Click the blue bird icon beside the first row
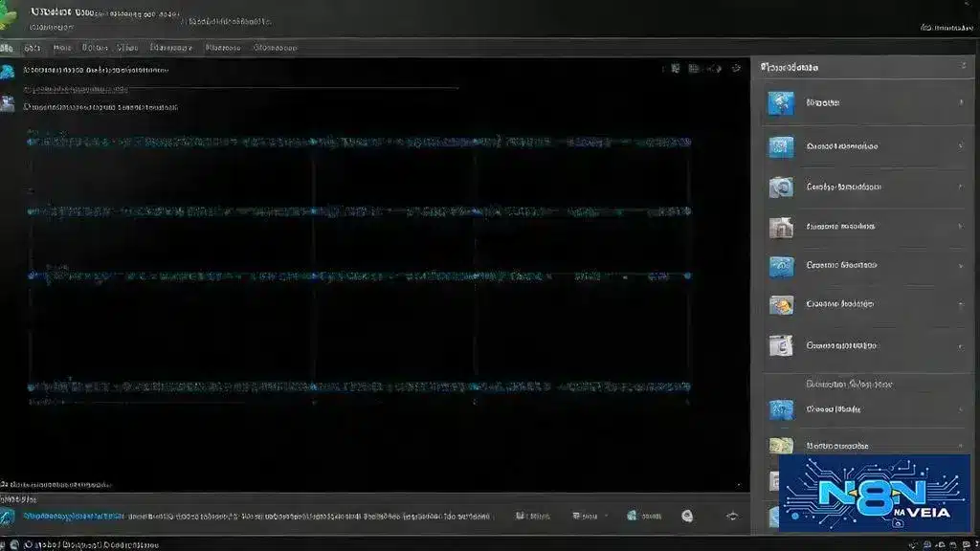The width and height of the screenshot is (980, 551). [8, 72]
